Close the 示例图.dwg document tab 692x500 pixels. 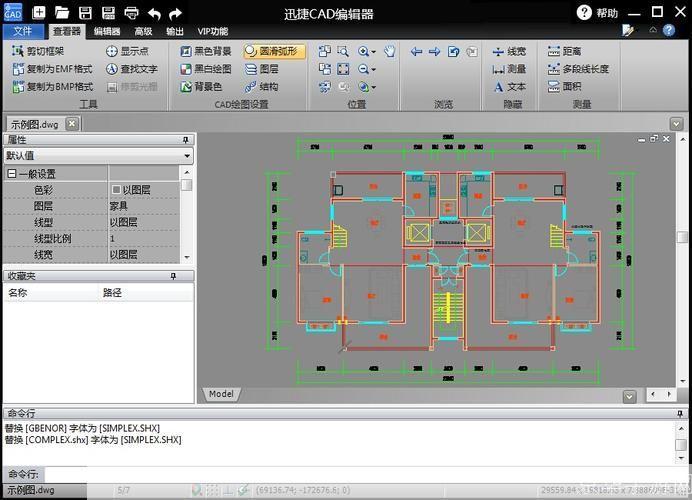pos(72,124)
